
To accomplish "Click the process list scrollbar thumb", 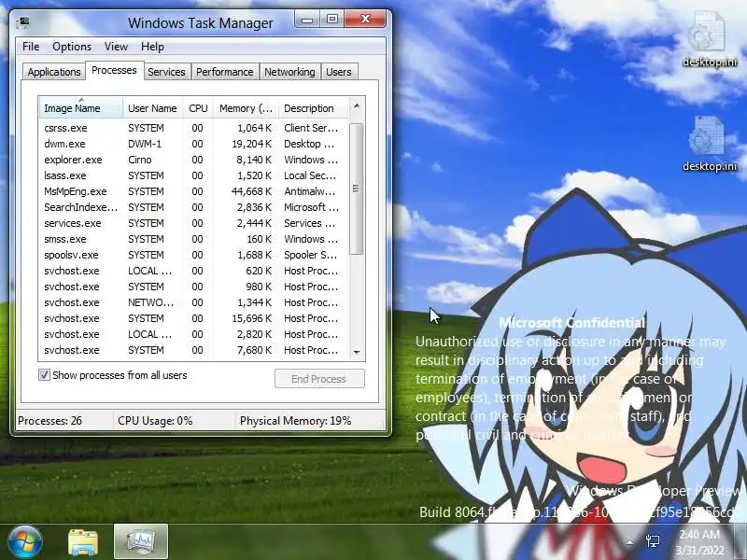I will [x=357, y=189].
